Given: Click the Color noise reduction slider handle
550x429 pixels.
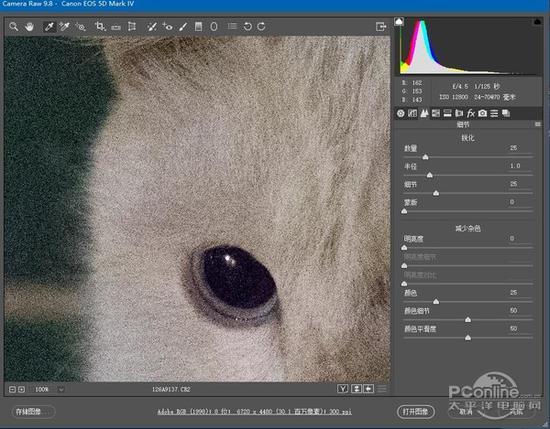Looking at the screenshot, I should [436, 302].
